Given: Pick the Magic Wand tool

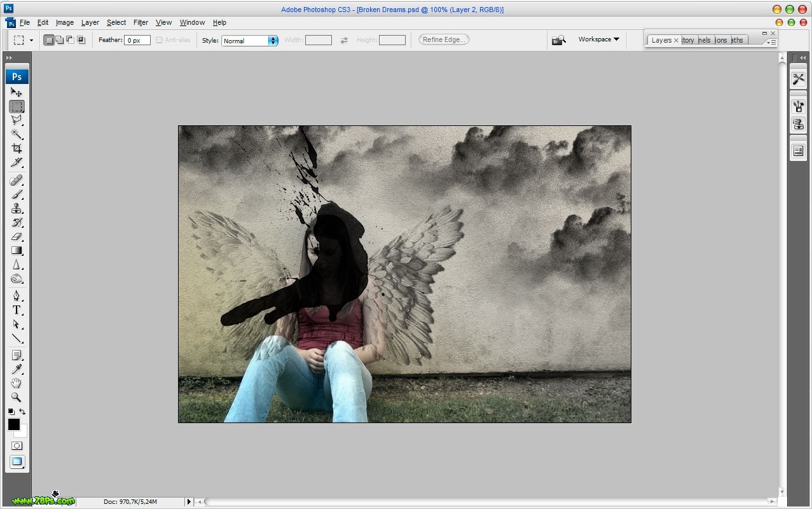Looking at the screenshot, I should click(17, 134).
